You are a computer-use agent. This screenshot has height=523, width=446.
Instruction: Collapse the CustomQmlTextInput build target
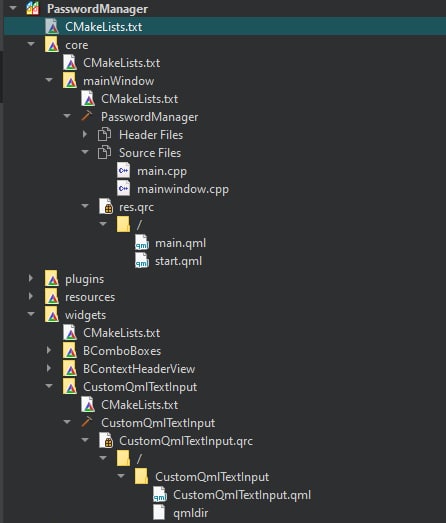click(67, 422)
